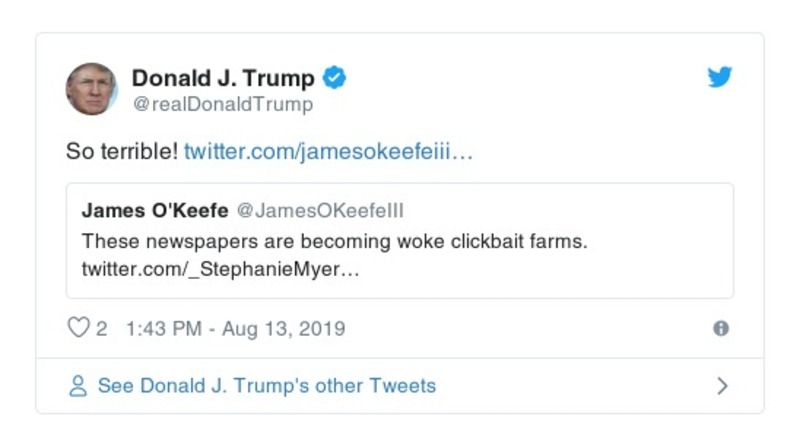The height and width of the screenshot is (445, 800).
Task: Click empty space right of the tweet timestamp
Action: point(520,329)
